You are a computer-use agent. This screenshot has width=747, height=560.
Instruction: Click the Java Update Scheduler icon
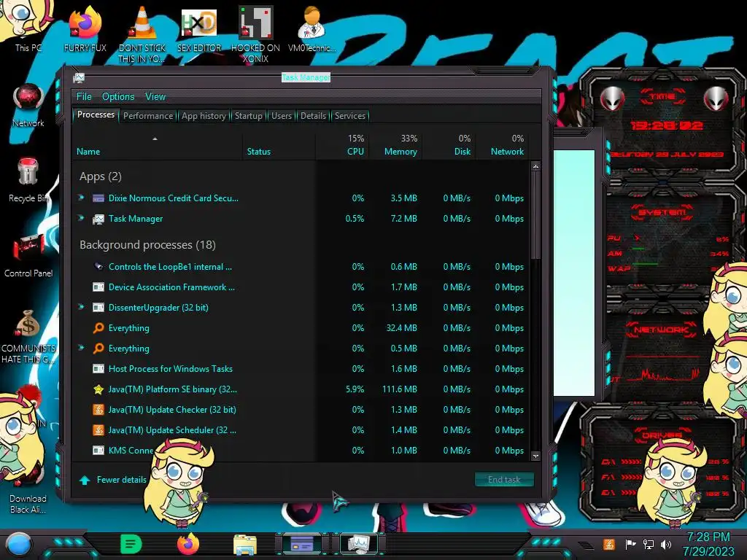click(98, 430)
